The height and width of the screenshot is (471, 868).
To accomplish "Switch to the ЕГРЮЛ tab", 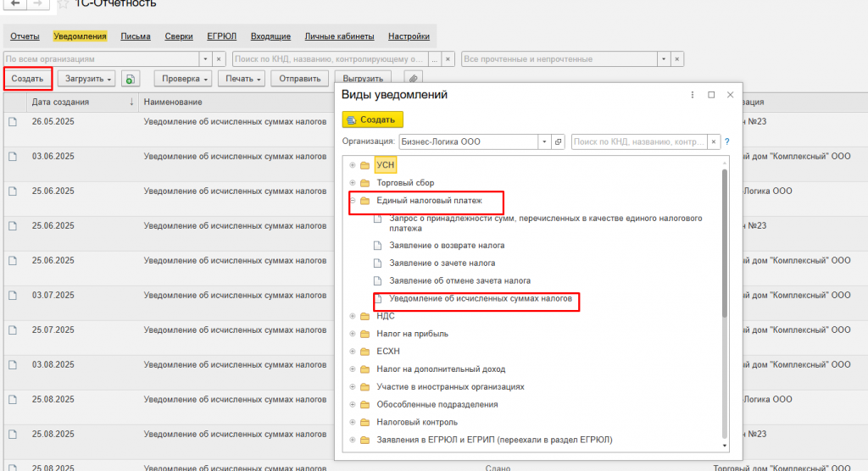I will [221, 36].
